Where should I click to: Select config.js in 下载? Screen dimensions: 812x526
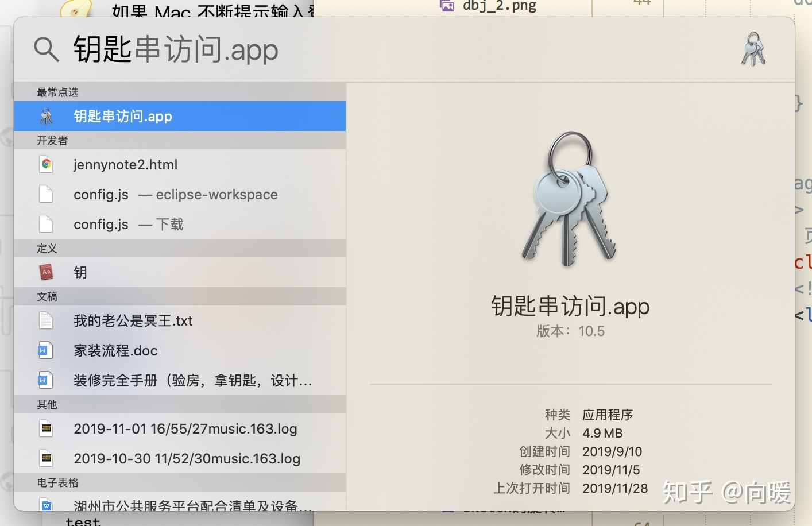(x=180, y=225)
